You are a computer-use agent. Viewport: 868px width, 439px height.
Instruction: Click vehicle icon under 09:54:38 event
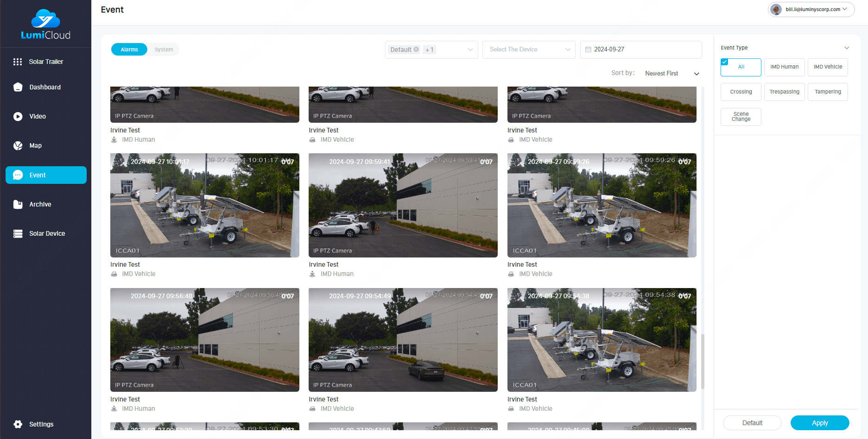pyautogui.click(x=511, y=408)
